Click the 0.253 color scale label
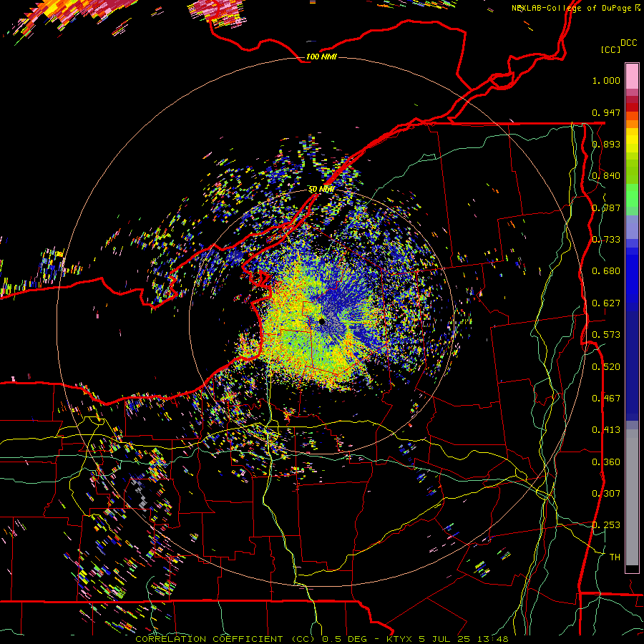644x644 pixels. [606, 525]
